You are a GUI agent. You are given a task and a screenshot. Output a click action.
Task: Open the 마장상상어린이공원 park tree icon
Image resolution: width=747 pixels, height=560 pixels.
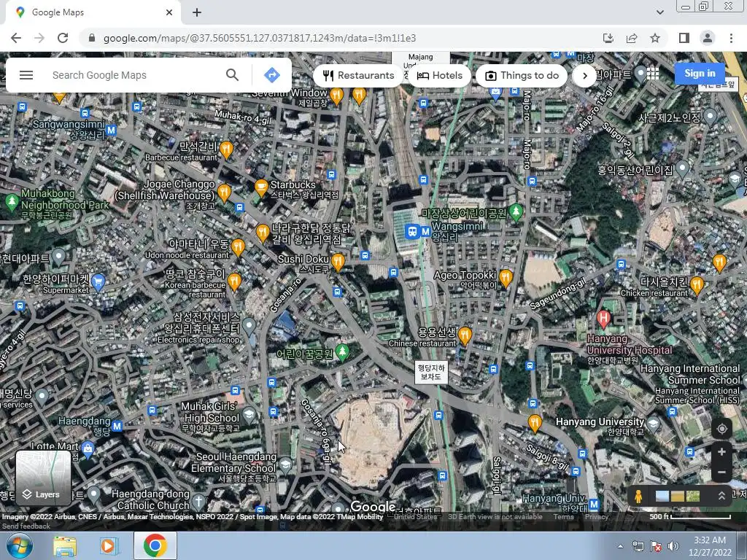(x=516, y=212)
